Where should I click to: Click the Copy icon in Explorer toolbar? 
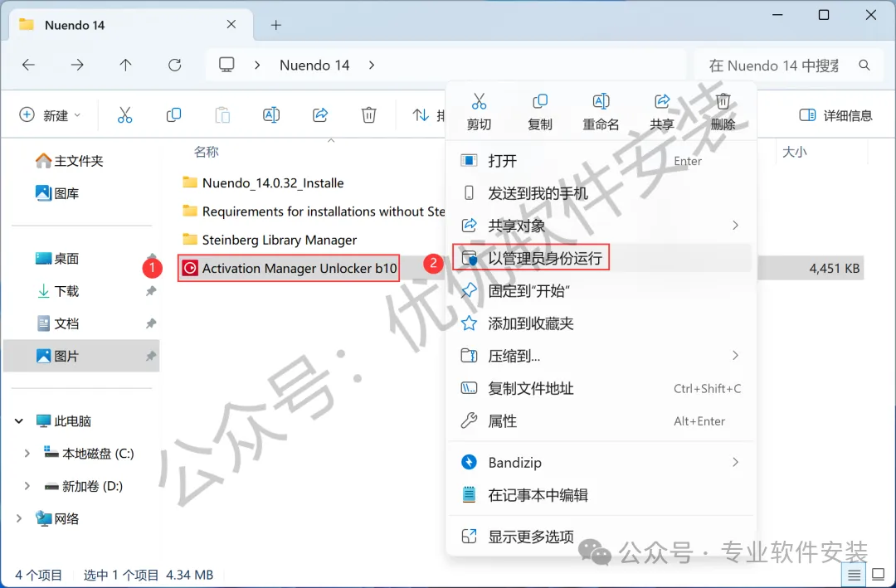click(x=173, y=114)
